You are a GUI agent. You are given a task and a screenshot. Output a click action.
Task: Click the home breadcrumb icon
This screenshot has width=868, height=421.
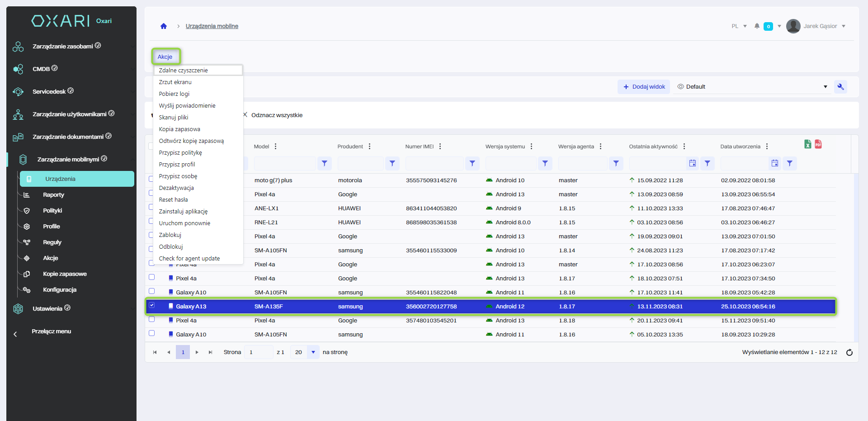click(164, 26)
